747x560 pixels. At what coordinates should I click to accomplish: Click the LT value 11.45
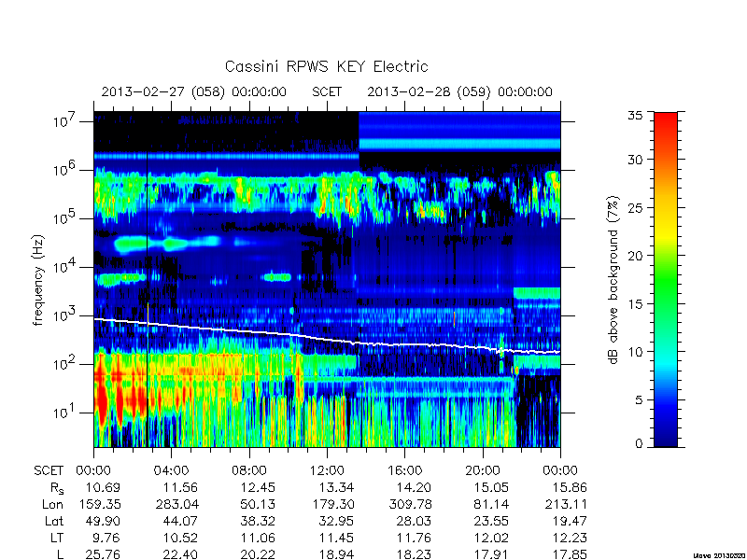click(x=336, y=539)
